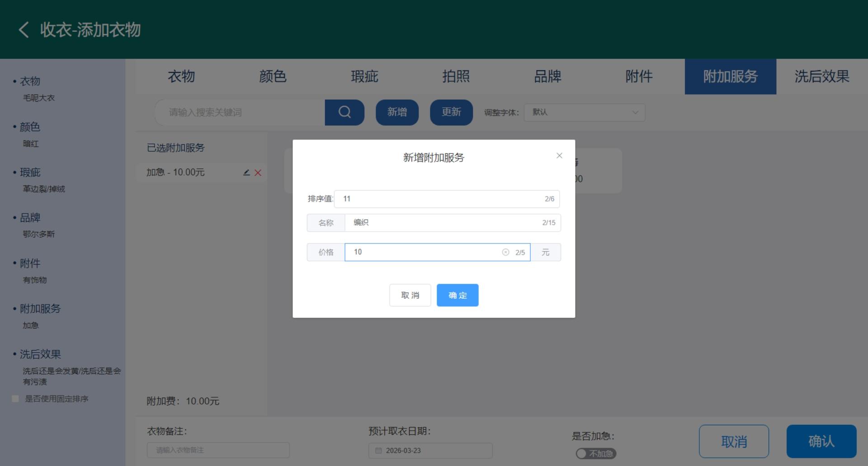Open the 调整字体 dropdown

point(584,112)
